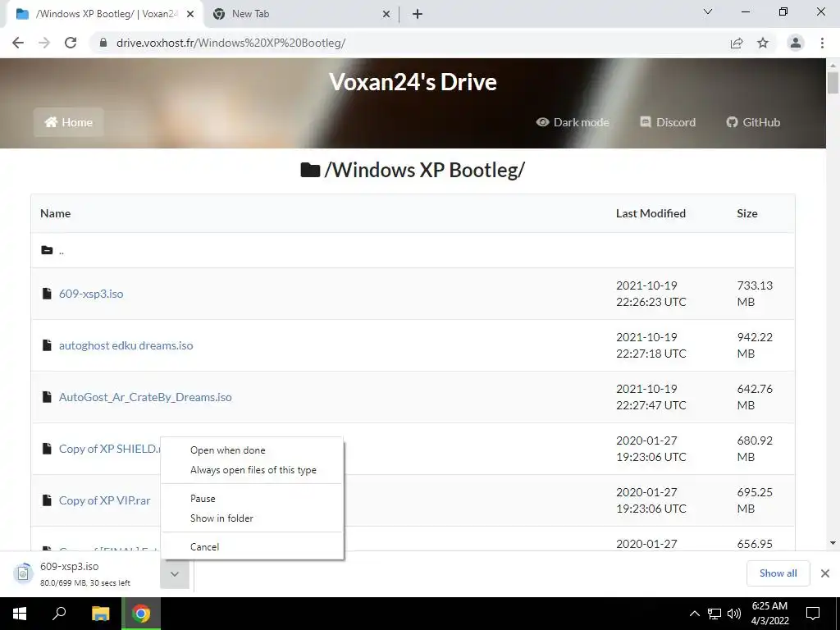Click the page vertical scrollbar thumb
Screen dimensions: 840x630
pos(833,83)
